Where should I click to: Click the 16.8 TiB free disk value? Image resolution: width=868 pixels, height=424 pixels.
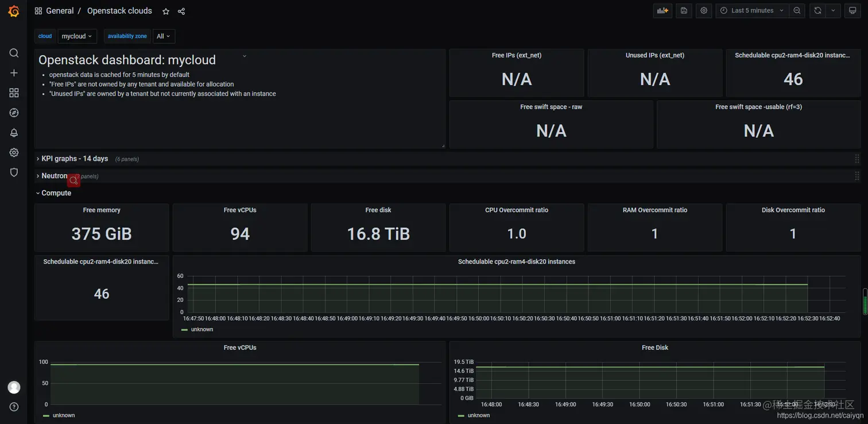(x=378, y=234)
